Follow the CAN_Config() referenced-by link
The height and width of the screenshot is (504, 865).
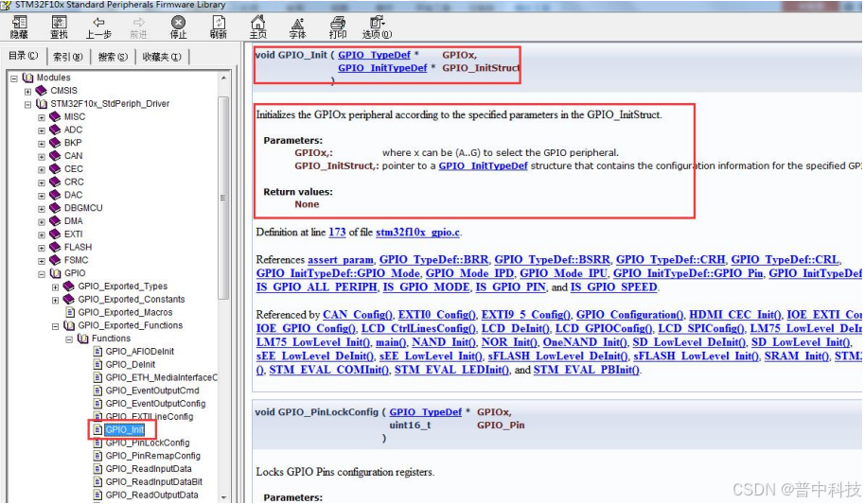(358, 316)
